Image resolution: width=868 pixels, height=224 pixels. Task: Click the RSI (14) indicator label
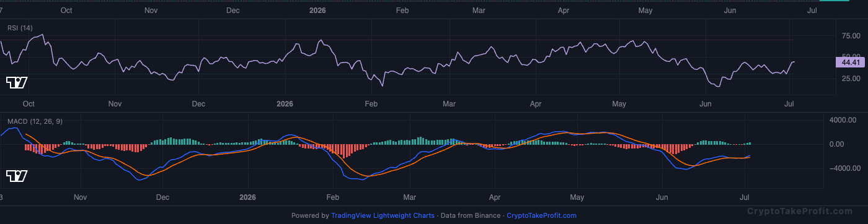pyautogui.click(x=20, y=28)
